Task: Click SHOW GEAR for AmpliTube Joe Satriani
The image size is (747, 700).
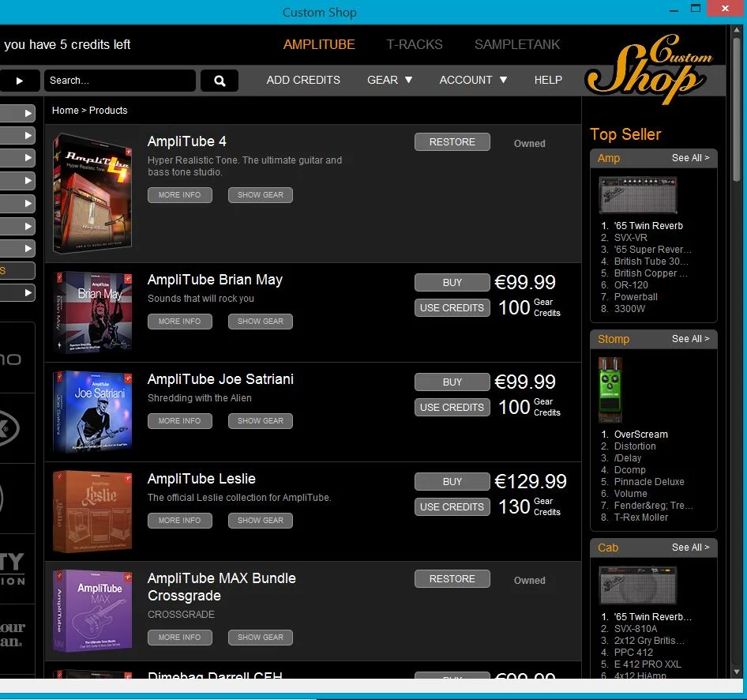Action: pos(260,421)
